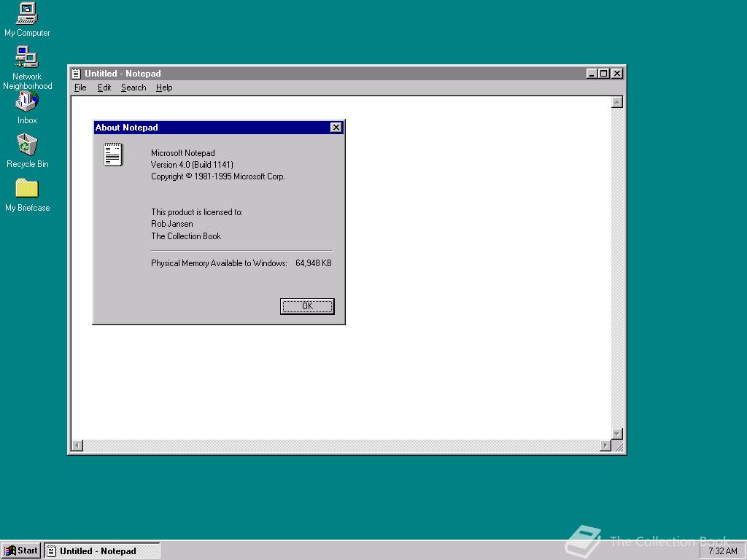Screen dimensions: 747x560
Task: Click OK in About Notepad dialog
Action: pos(307,306)
